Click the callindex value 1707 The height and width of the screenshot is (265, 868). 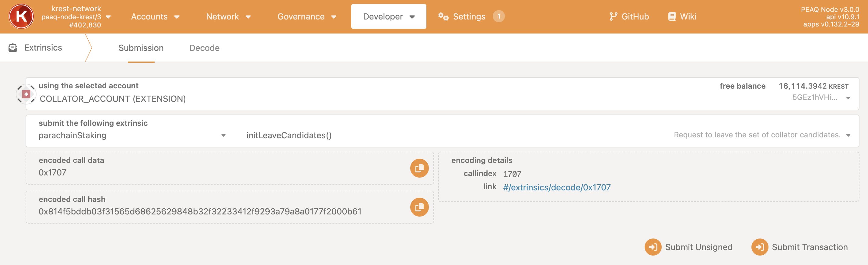pyautogui.click(x=512, y=174)
